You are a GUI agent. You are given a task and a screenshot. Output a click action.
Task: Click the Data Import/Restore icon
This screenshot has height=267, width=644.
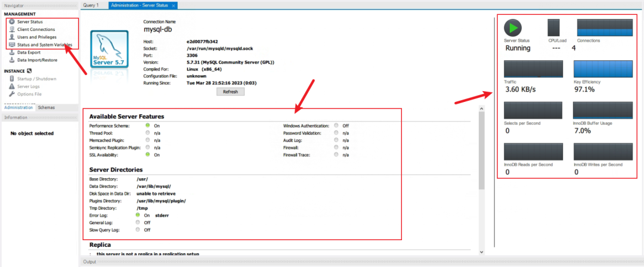point(12,60)
